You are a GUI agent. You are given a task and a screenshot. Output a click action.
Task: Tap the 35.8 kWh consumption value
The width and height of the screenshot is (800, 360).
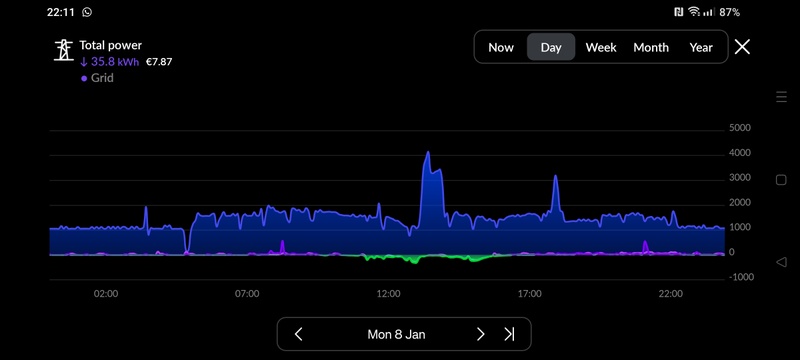click(x=110, y=62)
